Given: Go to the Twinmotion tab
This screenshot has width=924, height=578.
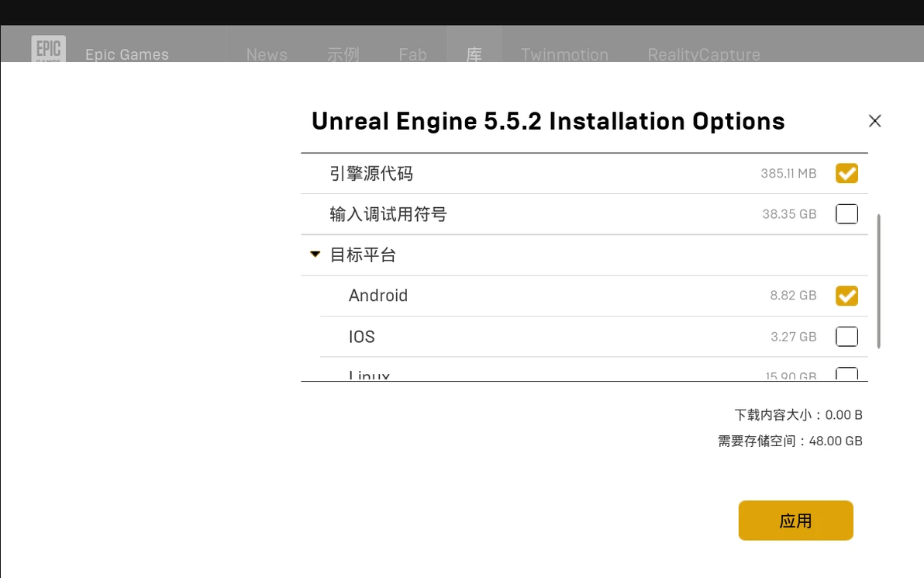Looking at the screenshot, I should click(564, 55).
